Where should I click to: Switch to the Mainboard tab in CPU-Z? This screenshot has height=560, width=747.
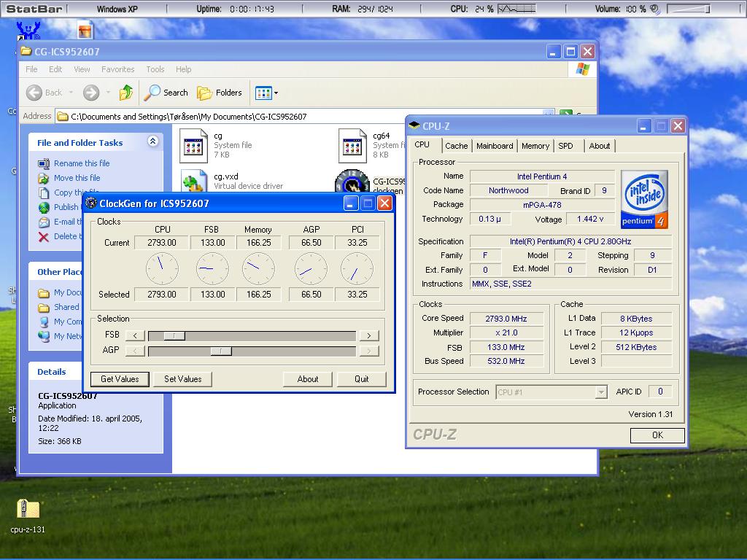click(495, 146)
